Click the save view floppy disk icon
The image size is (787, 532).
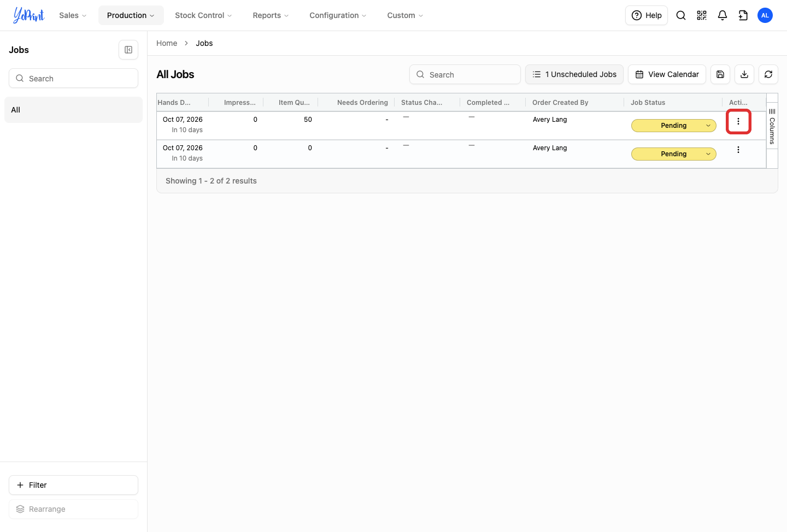(x=720, y=74)
